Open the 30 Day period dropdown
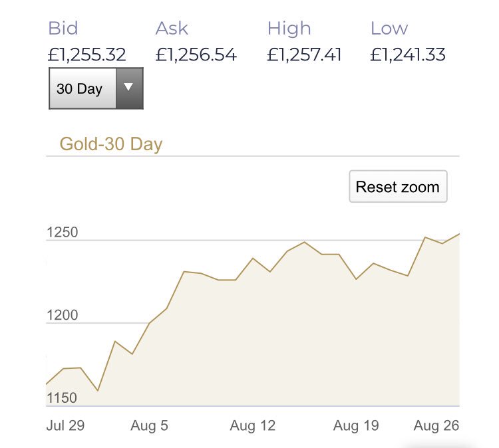Image resolution: width=499 pixels, height=448 pixels. tap(96, 88)
